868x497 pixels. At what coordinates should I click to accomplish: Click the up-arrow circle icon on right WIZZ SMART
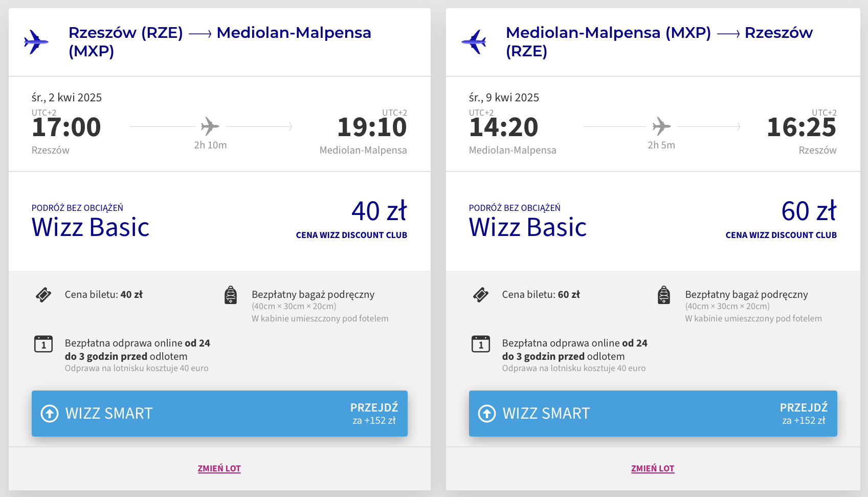(487, 413)
